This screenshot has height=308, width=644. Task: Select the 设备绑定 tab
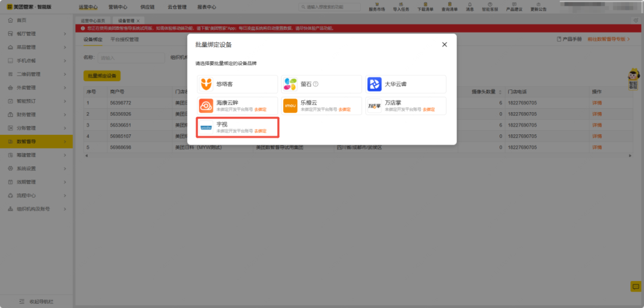pyautogui.click(x=93, y=39)
